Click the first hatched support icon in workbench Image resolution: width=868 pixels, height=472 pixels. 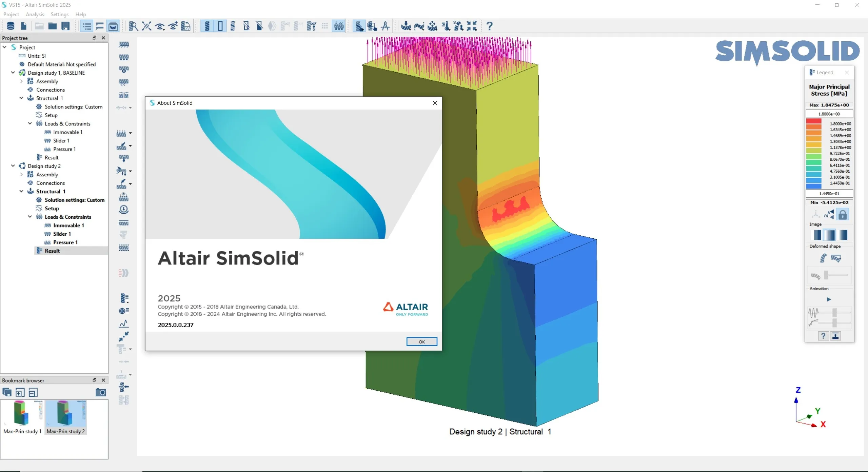(x=124, y=44)
